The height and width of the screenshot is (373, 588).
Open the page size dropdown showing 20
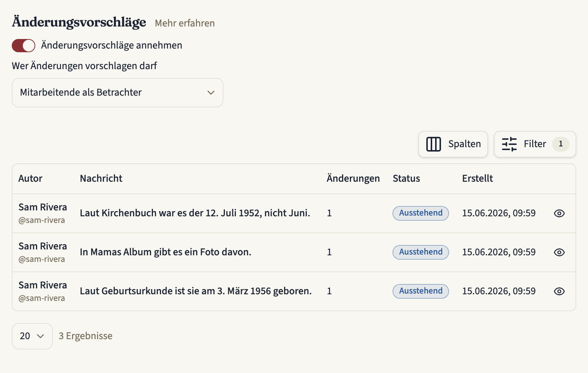[x=32, y=336]
